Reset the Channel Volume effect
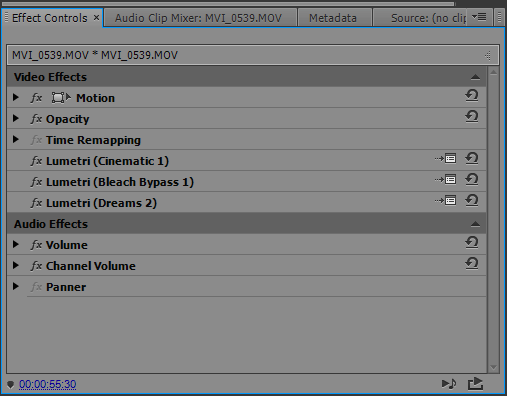Image resolution: width=507 pixels, height=396 pixels. coord(472,264)
